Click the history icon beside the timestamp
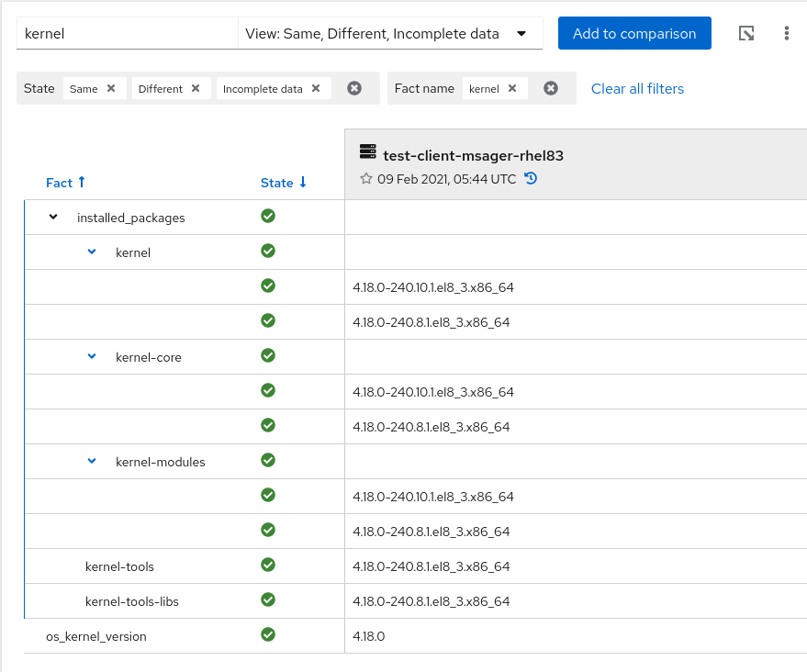Image resolution: width=807 pixels, height=672 pixels. pyautogui.click(x=531, y=179)
